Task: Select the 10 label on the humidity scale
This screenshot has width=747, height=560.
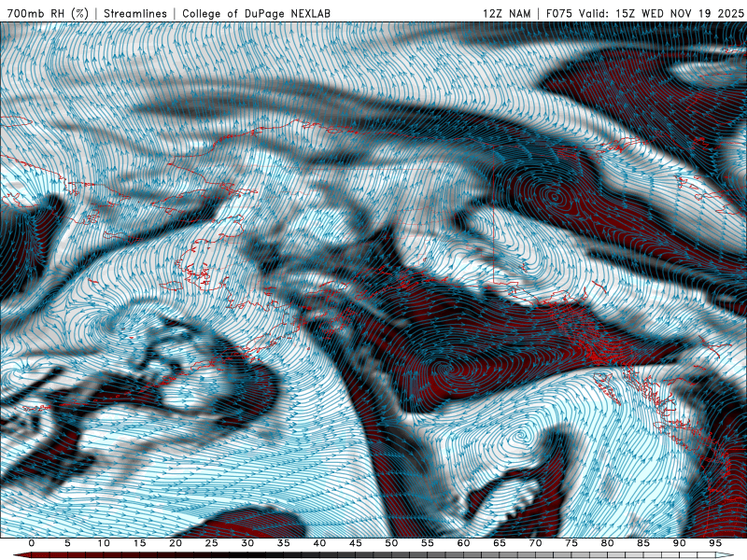Action: coord(104,543)
